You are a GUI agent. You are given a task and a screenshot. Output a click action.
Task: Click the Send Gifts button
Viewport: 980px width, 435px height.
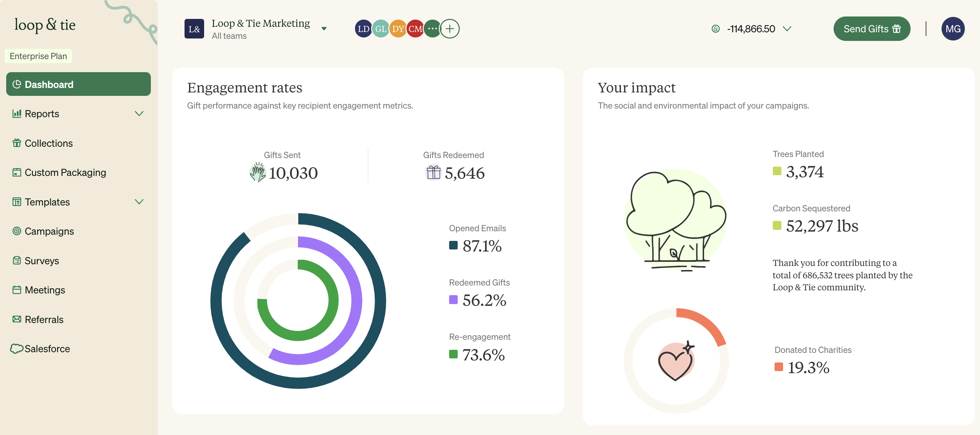(x=871, y=29)
